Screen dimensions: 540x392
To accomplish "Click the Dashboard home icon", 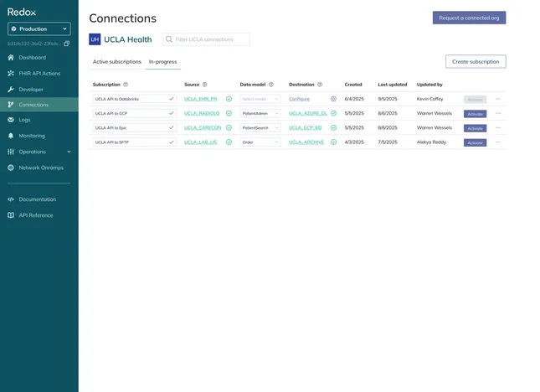I will click(11, 58).
